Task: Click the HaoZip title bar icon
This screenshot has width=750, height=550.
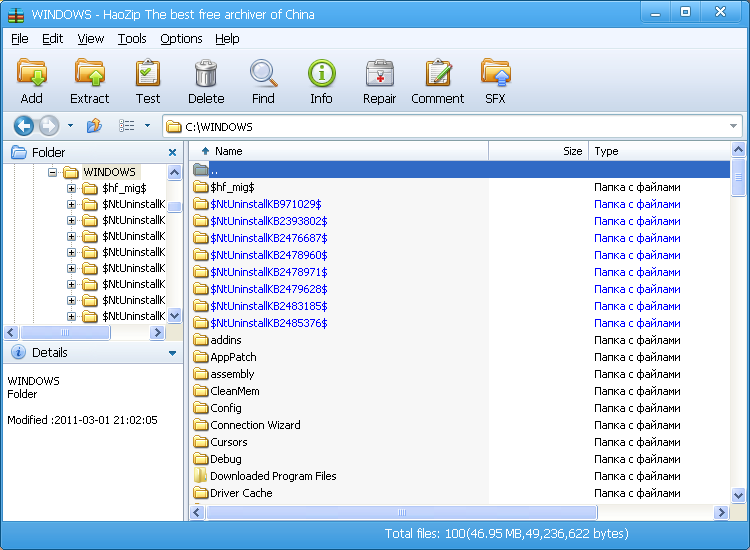Action: point(16,14)
